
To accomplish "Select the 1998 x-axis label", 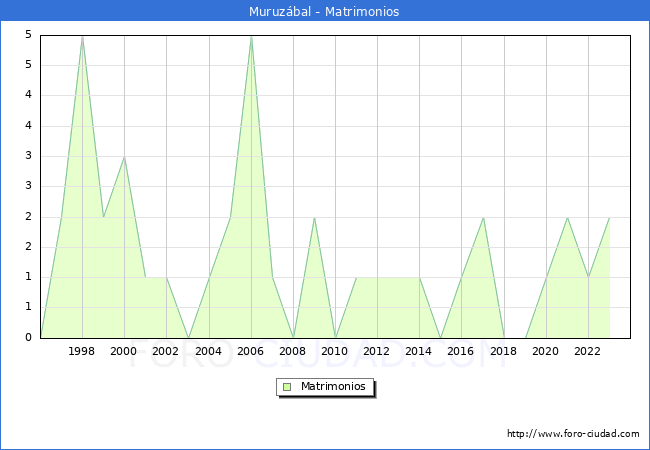I will 81,351.
